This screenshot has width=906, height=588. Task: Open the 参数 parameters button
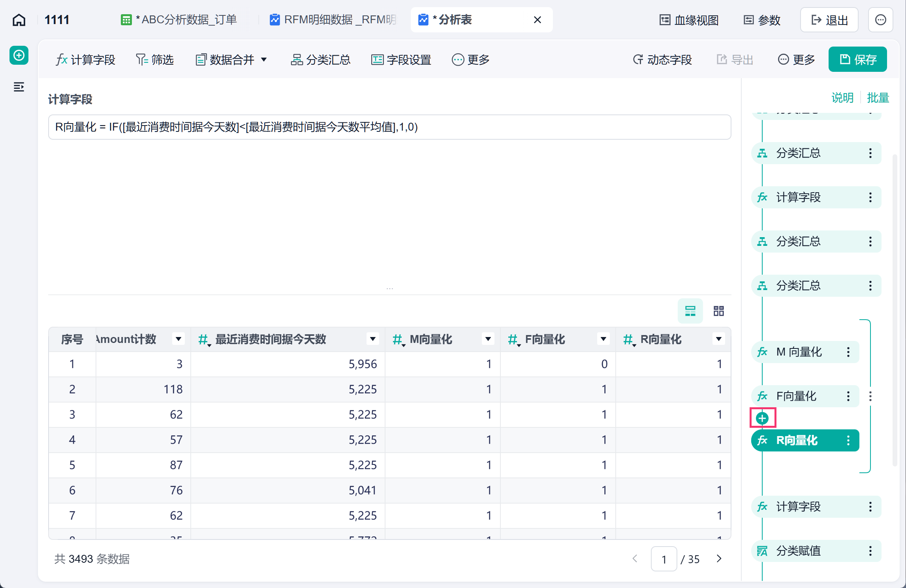(762, 20)
